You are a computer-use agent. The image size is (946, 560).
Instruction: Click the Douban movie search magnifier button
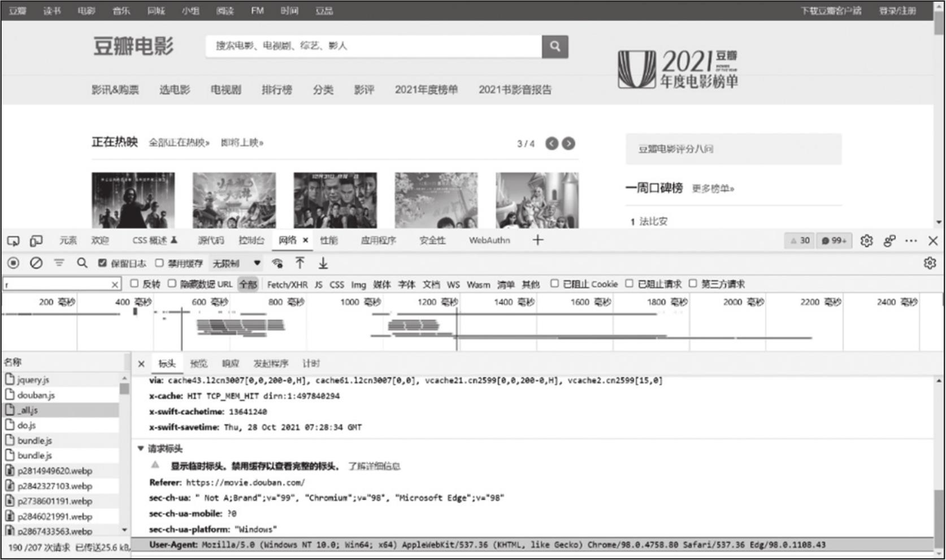click(x=555, y=46)
